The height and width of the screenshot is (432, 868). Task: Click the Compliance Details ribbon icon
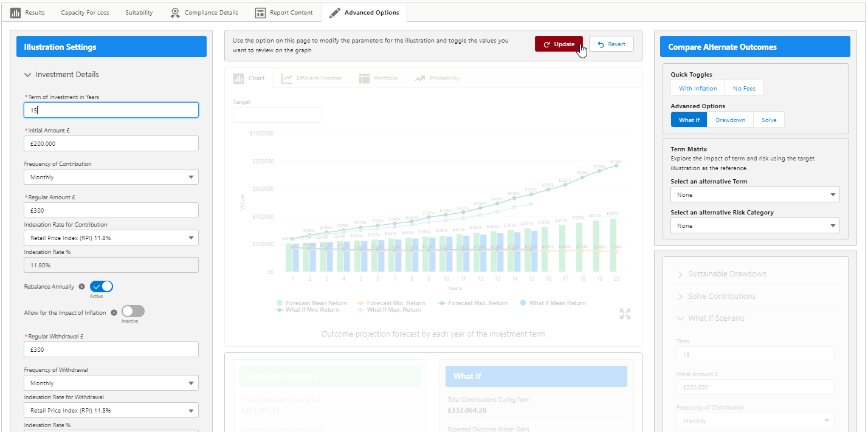click(x=175, y=13)
